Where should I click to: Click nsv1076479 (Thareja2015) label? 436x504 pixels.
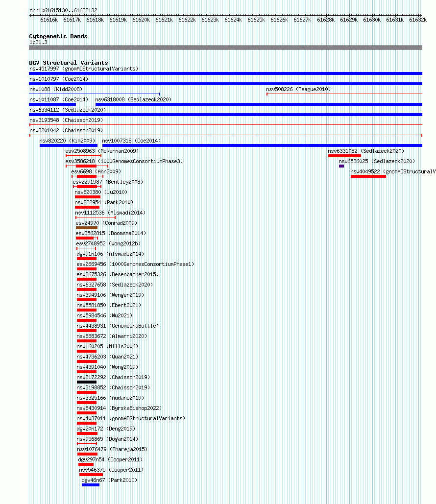click(x=112, y=449)
